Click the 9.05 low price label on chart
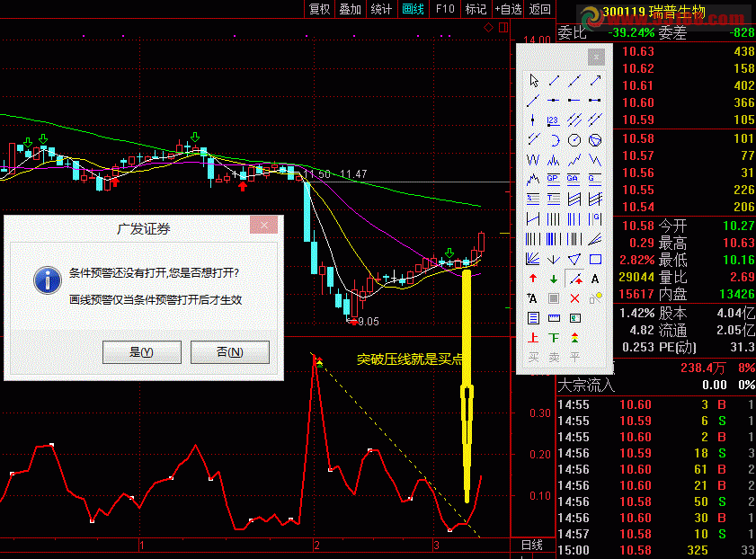The height and width of the screenshot is (559, 756). 369,322
